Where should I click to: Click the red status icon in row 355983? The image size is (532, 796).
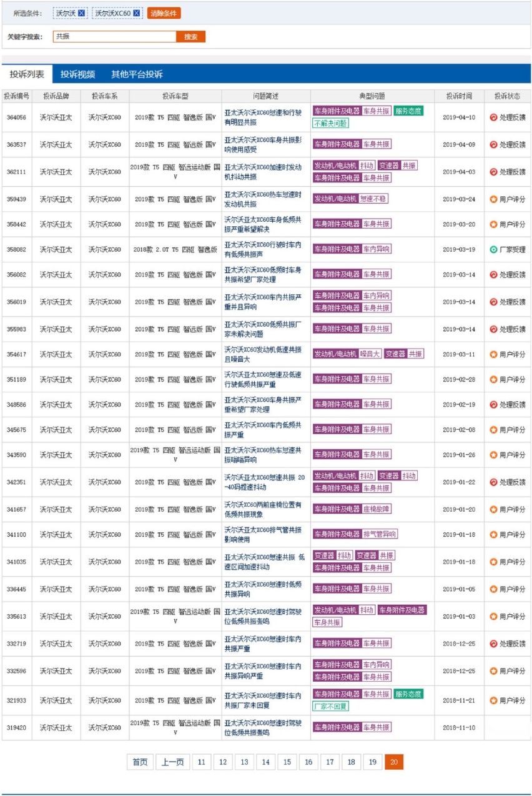click(x=493, y=329)
